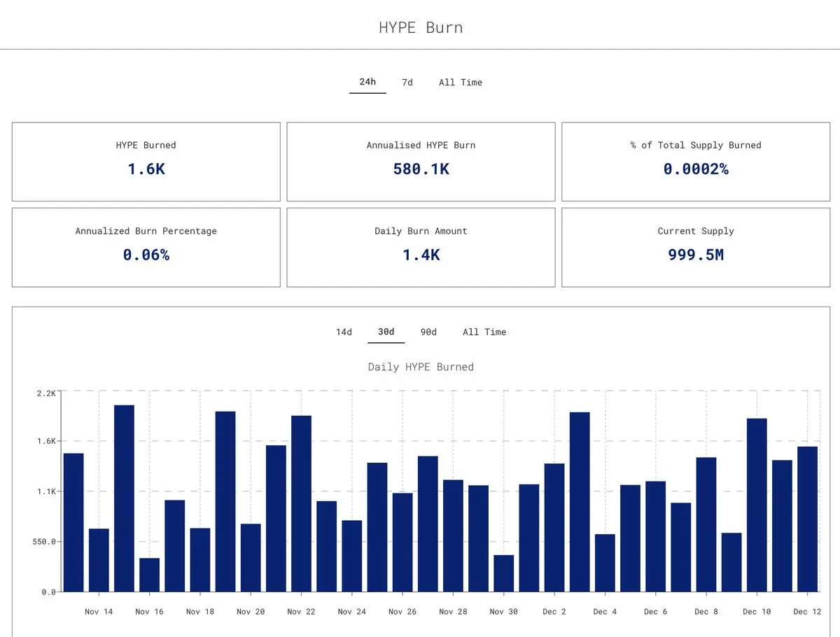Image resolution: width=840 pixels, height=637 pixels.
Task: Click the bar above Nov 24
Action: coord(351,556)
